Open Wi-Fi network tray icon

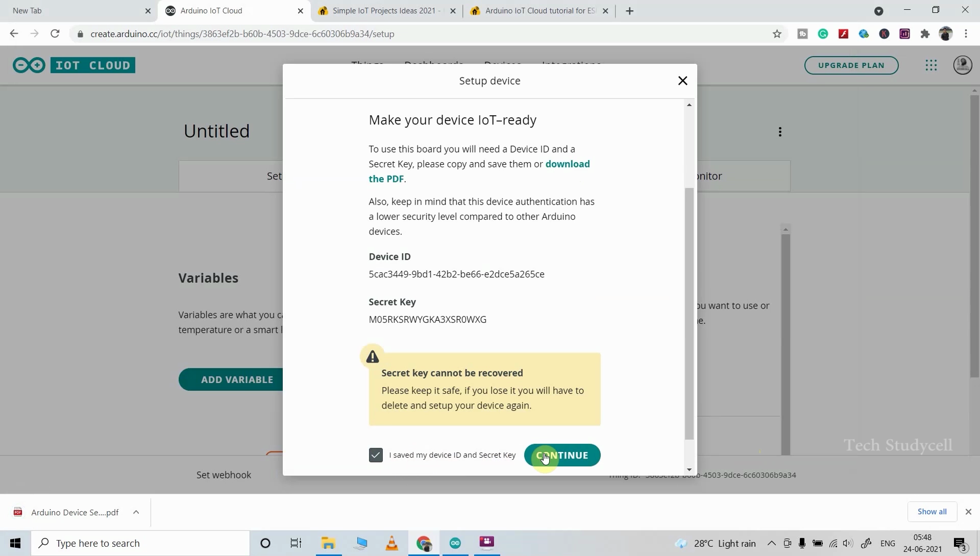[x=833, y=543]
